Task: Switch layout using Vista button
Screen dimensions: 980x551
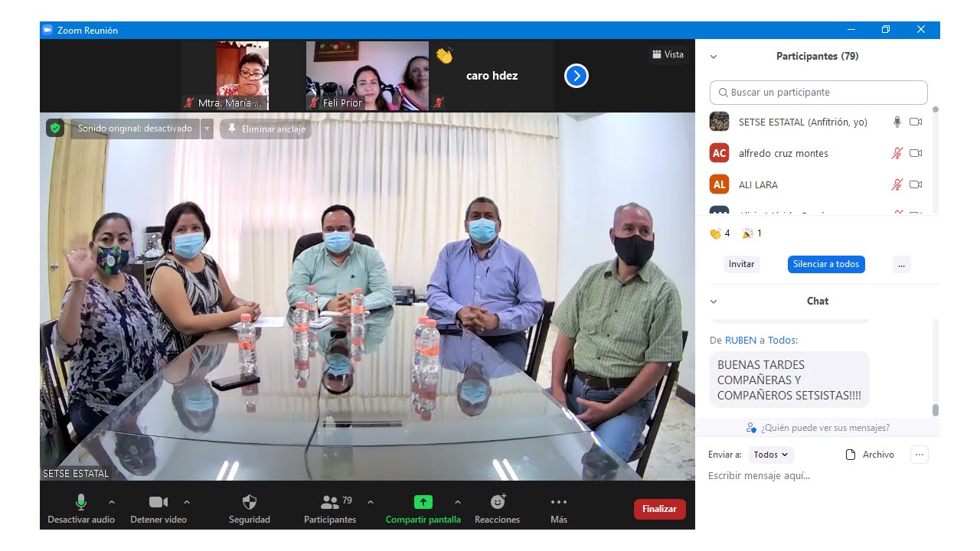Action: coord(668,54)
